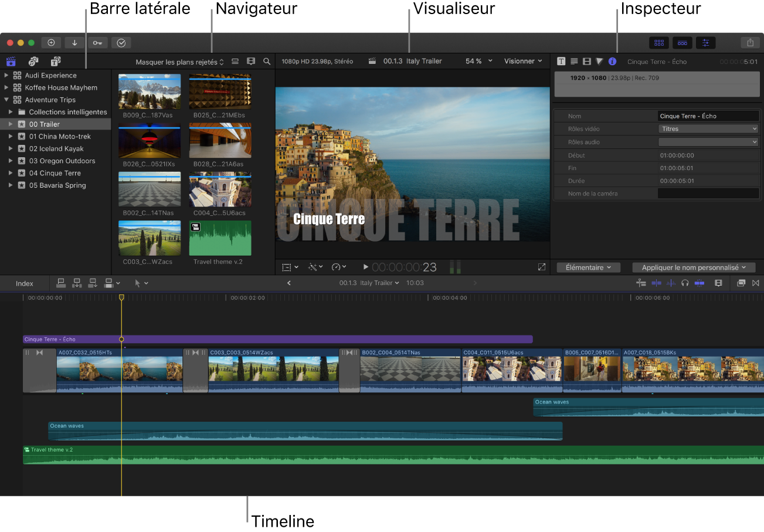The width and height of the screenshot is (764, 532).
Task: Enable solo with the headphones icon
Action: (684, 283)
